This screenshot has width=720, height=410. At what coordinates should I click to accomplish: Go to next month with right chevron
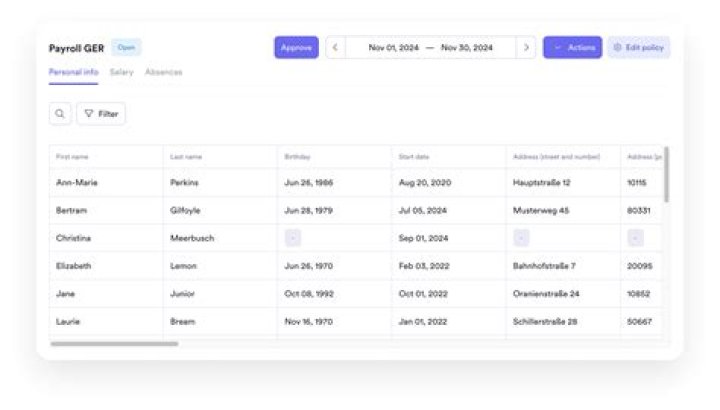pyautogui.click(x=526, y=47)
